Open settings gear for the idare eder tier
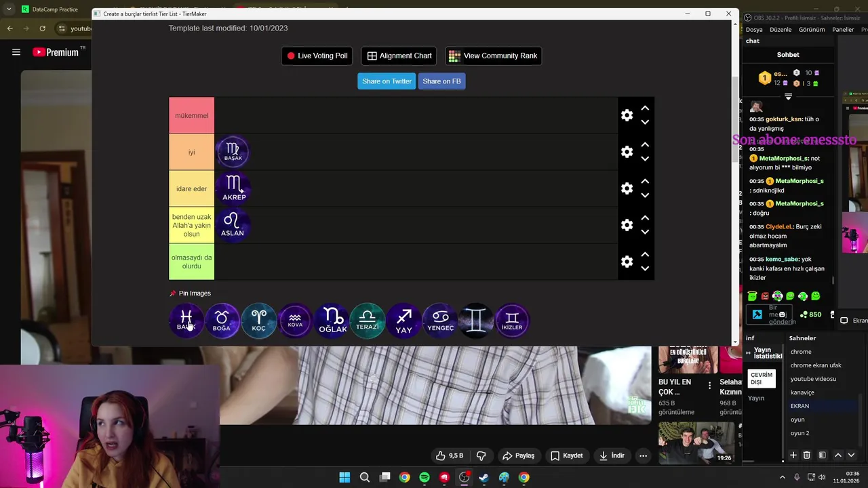 627,188
